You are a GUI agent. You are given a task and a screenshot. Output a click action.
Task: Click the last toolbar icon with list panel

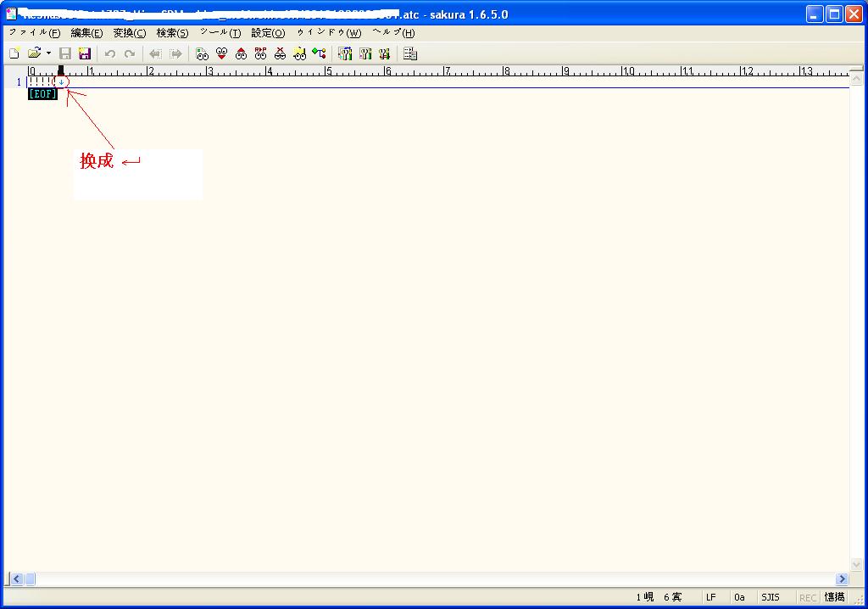tap(410, 53)
